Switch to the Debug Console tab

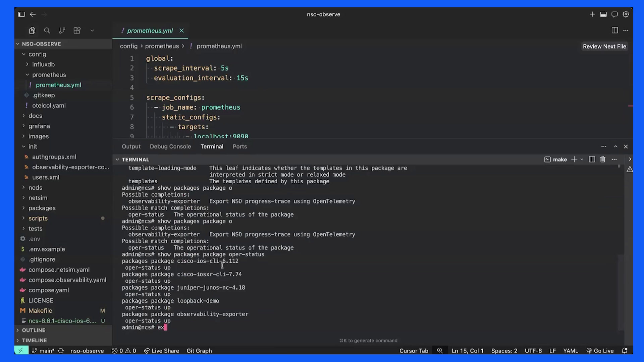[170, 146]
